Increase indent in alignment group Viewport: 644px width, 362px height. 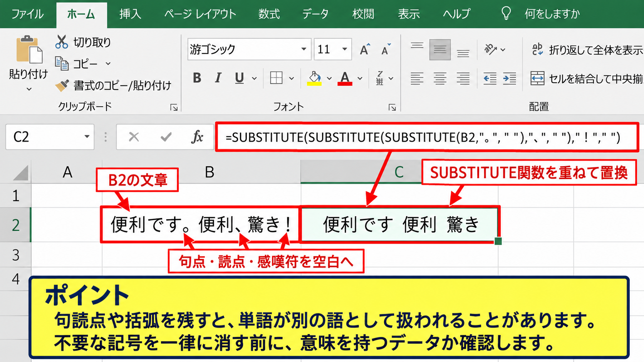coord(510,78)
